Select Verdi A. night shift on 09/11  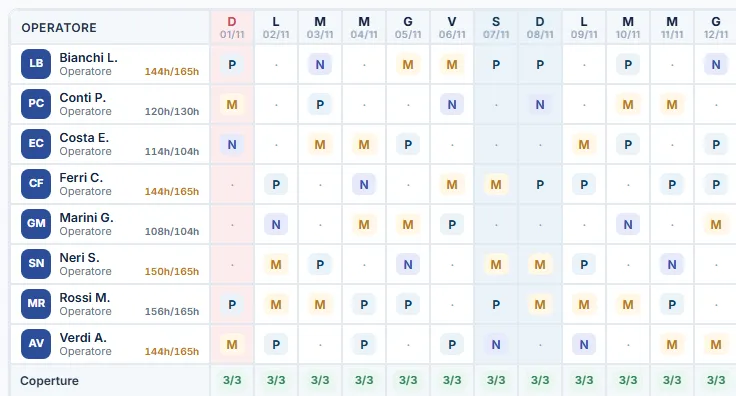584,345
